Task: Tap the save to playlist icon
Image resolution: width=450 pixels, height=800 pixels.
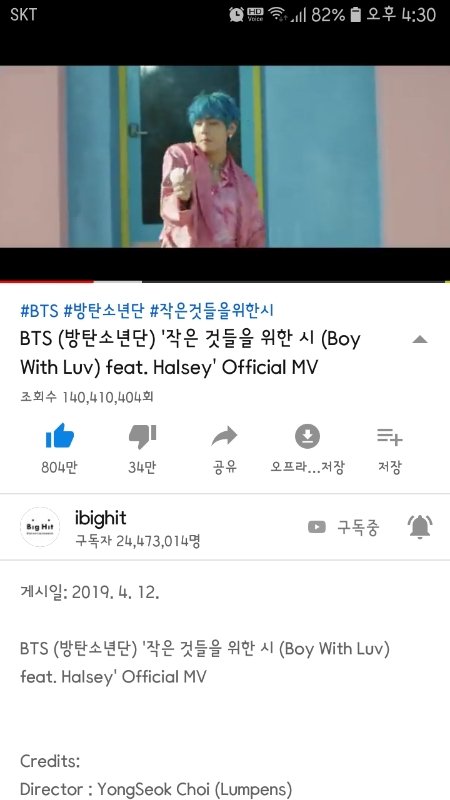Action: [x=390, y=437]
